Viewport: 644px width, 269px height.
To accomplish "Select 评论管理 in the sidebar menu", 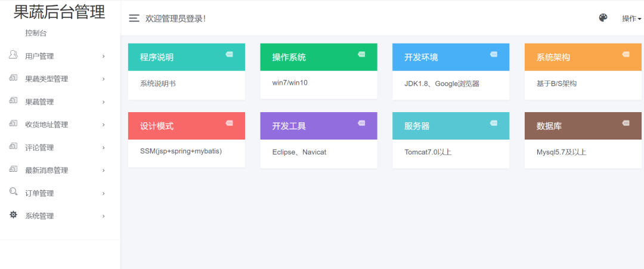I will click(x=39, y=147).
